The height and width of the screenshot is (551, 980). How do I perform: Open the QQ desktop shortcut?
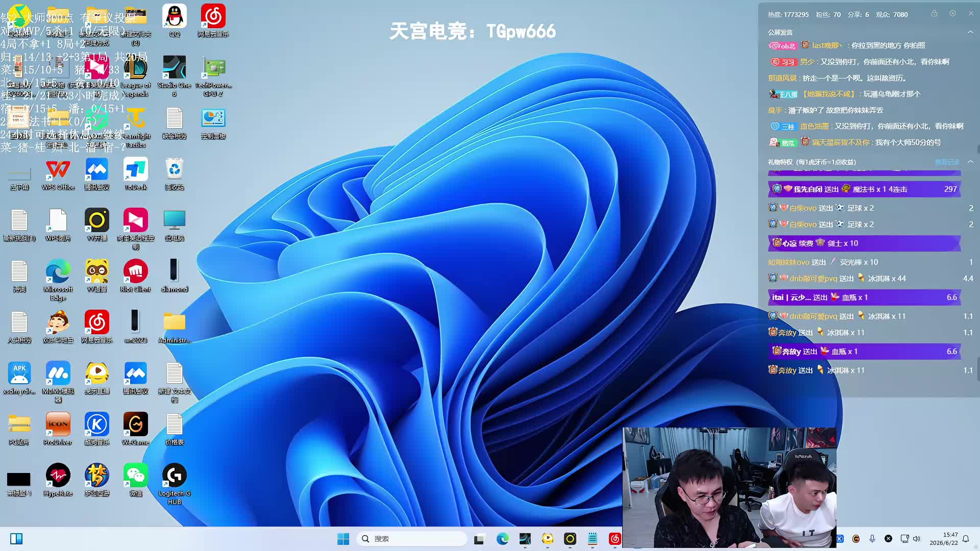[175, 20]
